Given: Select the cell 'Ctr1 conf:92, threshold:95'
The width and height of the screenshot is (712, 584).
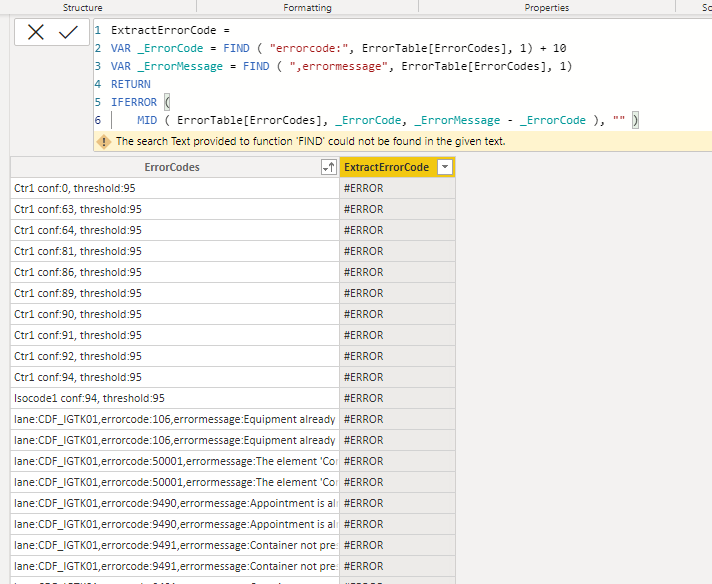Looking at the screenshot, I should [x=175, y=356].
